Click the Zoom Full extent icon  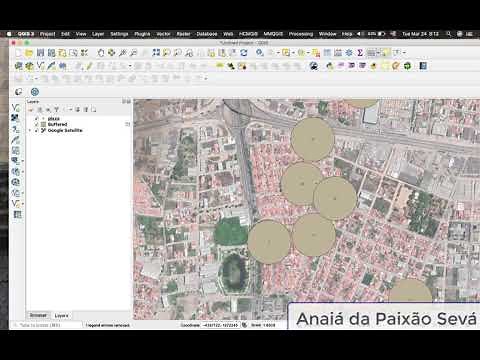tap(156, 53)
